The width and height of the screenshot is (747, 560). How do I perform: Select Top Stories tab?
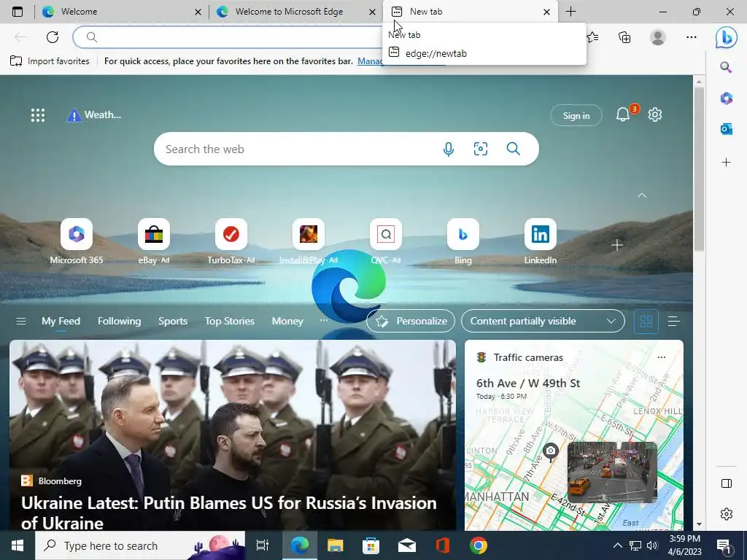pos(230,322)
